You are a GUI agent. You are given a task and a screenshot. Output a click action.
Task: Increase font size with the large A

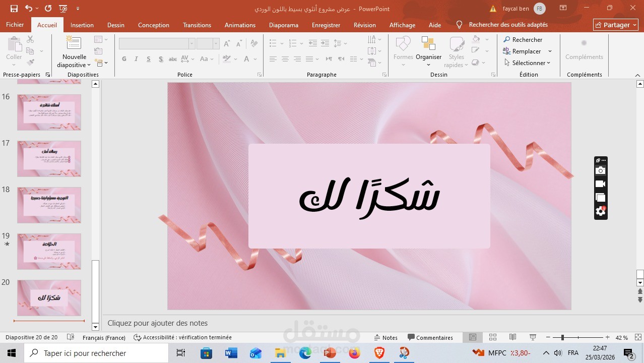point(227,43)
